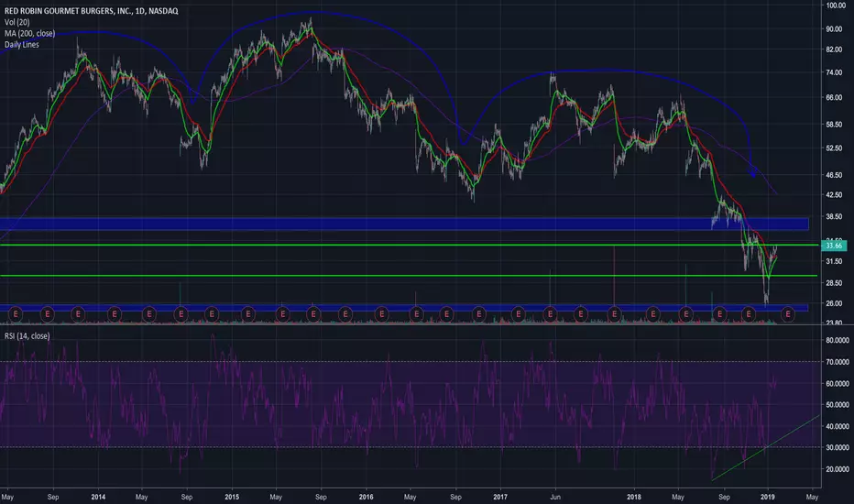Click the 80.0000 RSI axis label
The height and width of the screenshot is (504, 854).
tap(838, 341)
